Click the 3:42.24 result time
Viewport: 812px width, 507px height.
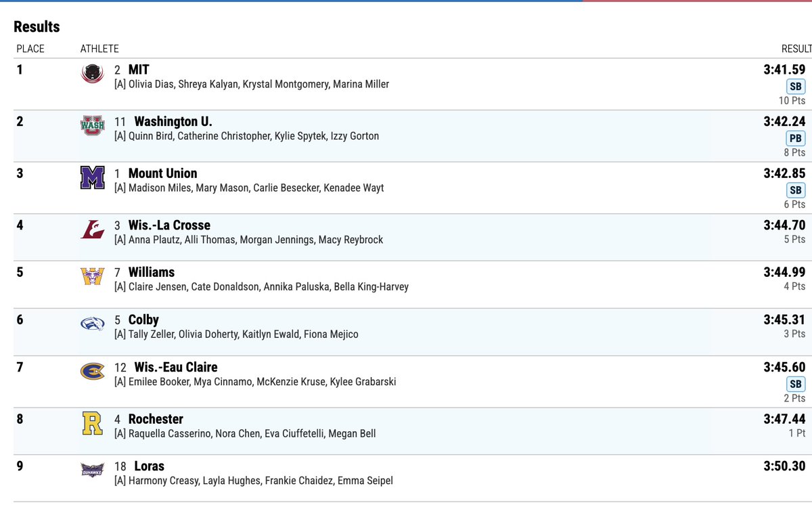(x=784, y=121)
